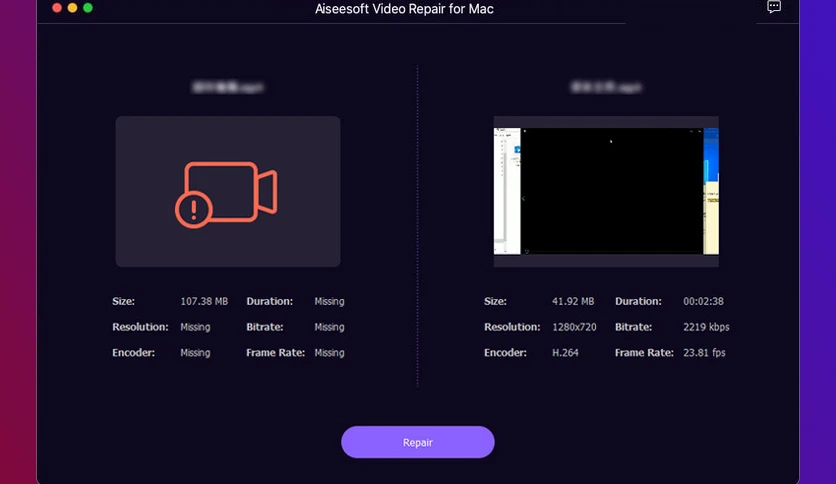This screenshot has width=836, height=484.
Task: Click the Missing value beside left Resolution
Action: 195,327
